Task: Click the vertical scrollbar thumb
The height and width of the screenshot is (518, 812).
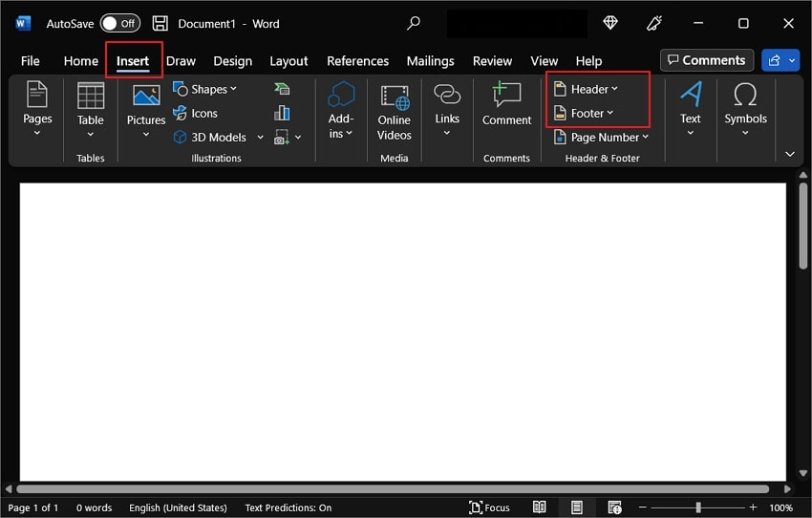Action: coord(803,226)
